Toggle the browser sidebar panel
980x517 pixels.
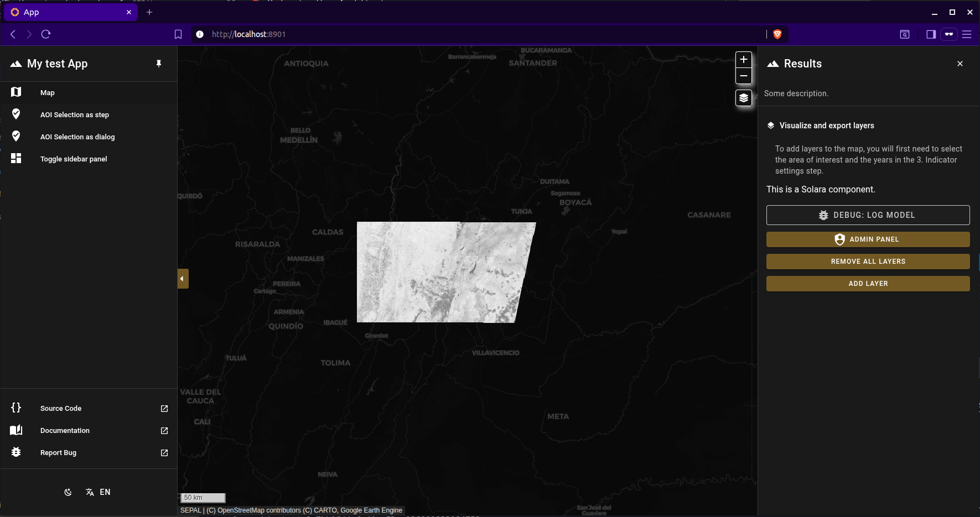(x=931, y=34)
